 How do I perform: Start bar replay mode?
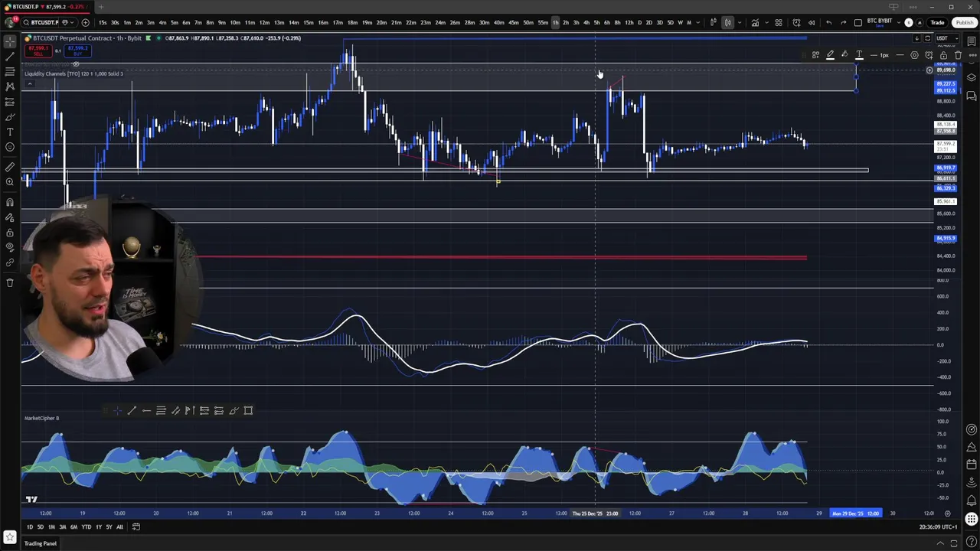812,22
